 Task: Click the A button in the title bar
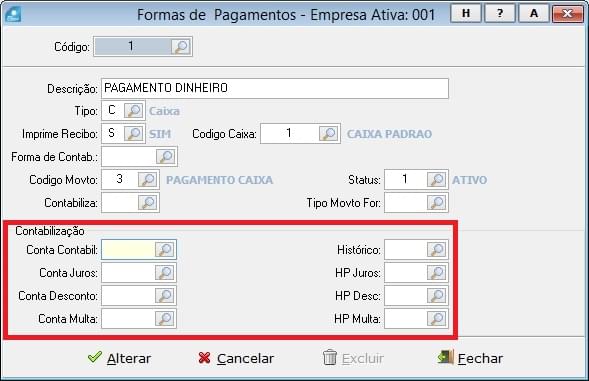click(x=533, y=14)
